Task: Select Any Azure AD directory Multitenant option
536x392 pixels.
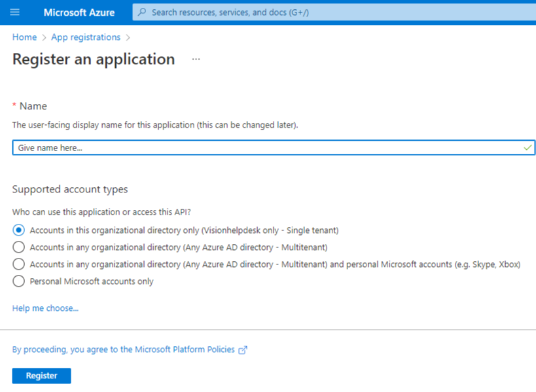Action: point(18,247)
